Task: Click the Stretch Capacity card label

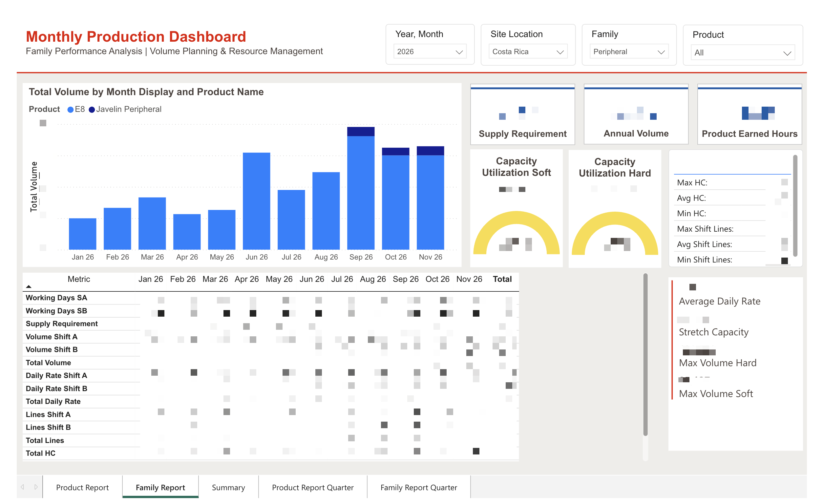Action: pos(713,332)
